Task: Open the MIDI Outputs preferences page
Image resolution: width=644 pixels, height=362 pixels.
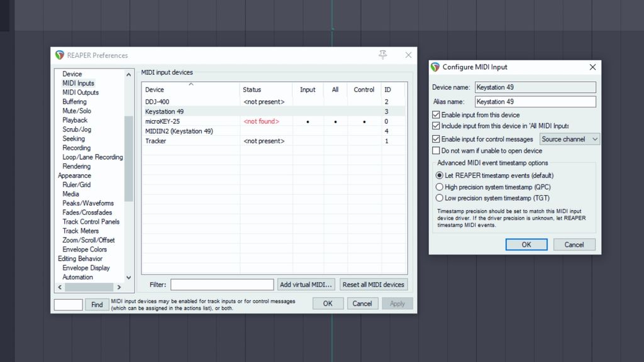Action: [80, 92]
